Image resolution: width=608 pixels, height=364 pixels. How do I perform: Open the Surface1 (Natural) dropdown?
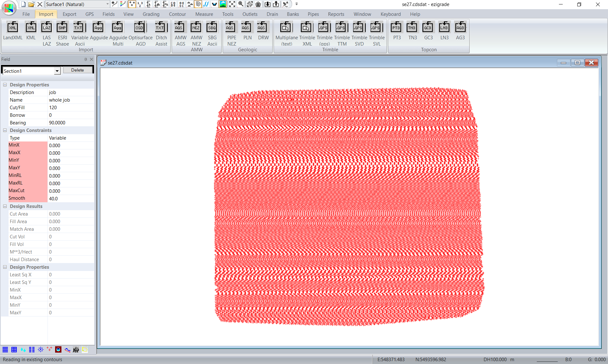[x=107, y=4]
